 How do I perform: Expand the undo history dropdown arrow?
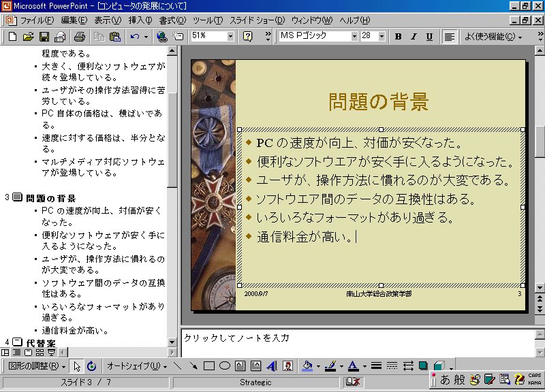pyautogui.click(x=146, y=37)
